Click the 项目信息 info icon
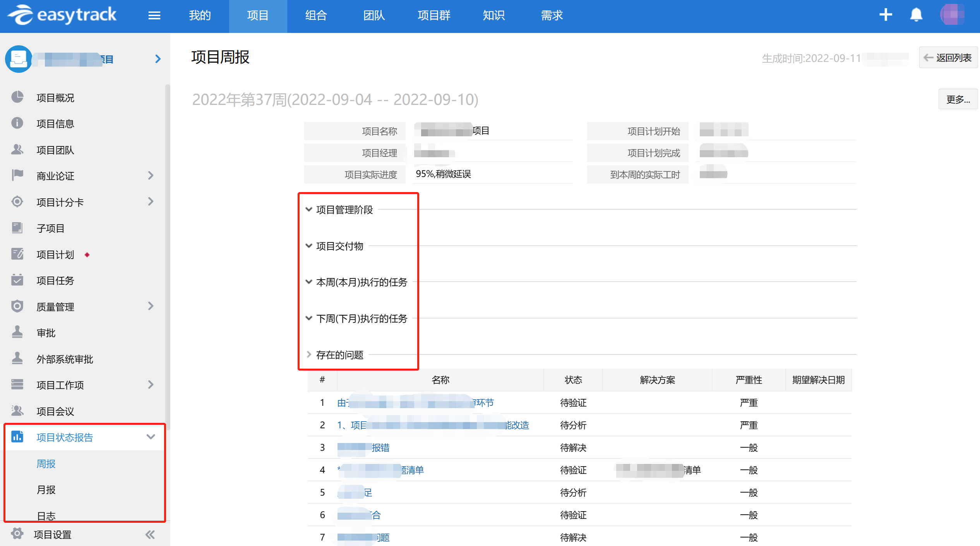The height and width of the screenshot is (546, 980). [17, 123]
